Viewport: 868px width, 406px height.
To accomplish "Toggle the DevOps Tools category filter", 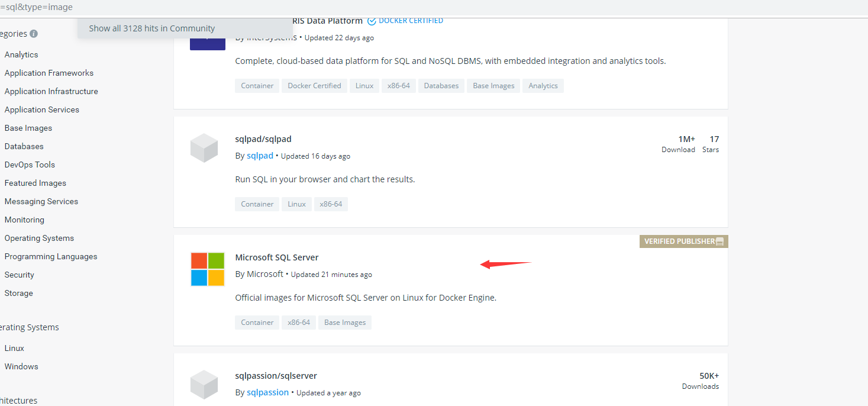I will point(30,165).
